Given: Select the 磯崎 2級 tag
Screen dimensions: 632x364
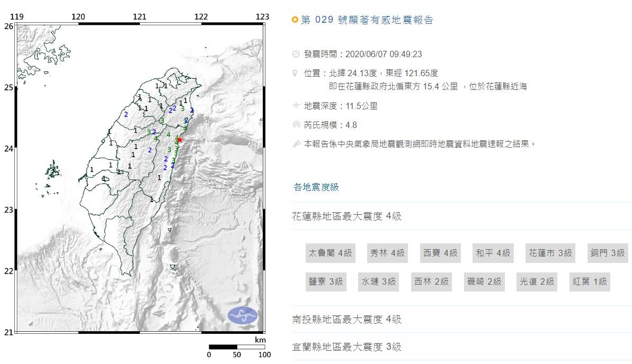Looking at the screenshot, I should (x=484, y=281).
